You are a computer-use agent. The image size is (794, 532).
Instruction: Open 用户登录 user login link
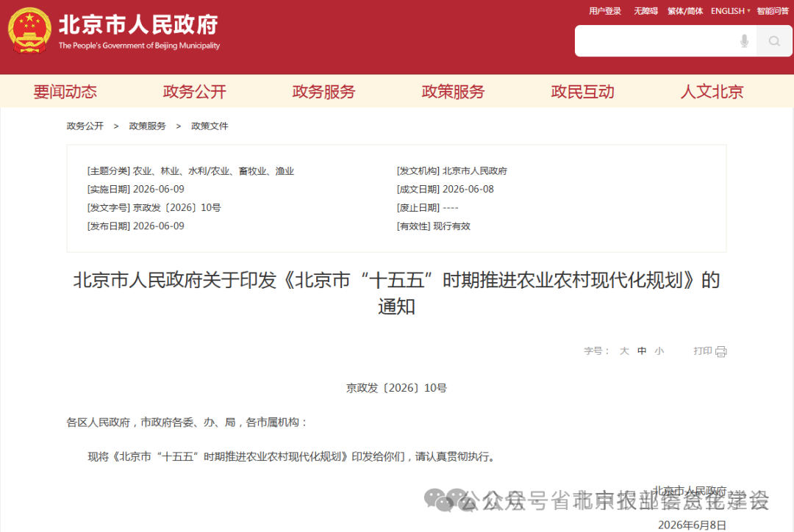[604, 11]
